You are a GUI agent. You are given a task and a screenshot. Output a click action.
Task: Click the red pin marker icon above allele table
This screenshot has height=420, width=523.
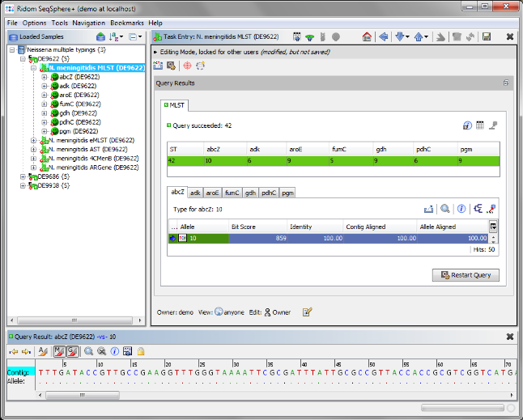[x=491, y=209]
